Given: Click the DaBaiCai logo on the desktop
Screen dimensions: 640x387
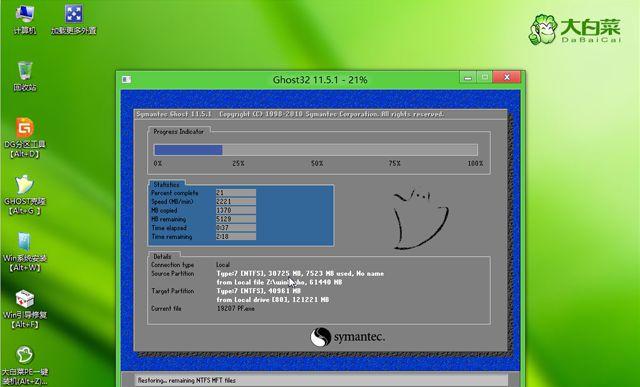Looking at the screenshot, I should tap(575, 29).
